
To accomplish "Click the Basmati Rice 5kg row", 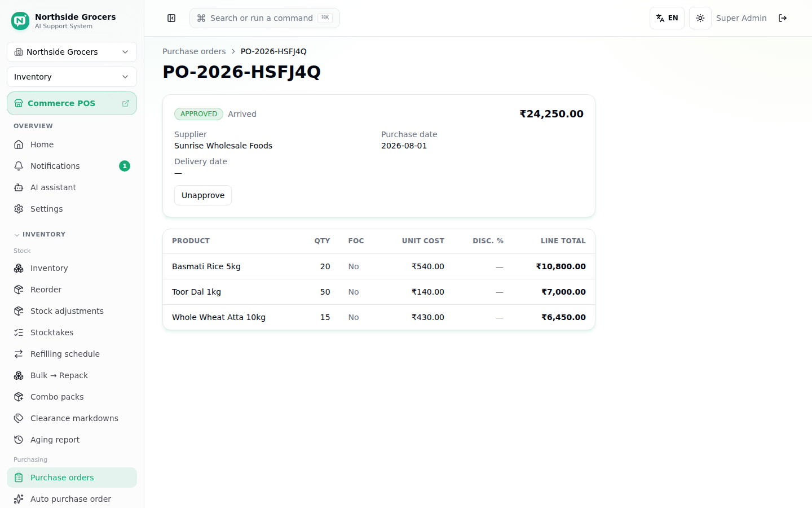I will 379,266.
